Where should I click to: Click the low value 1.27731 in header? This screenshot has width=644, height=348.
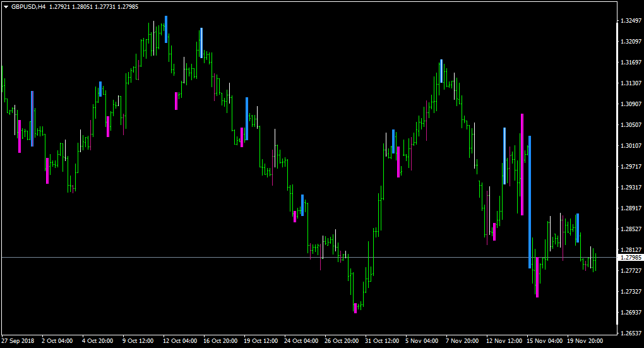tap(105, 7)
